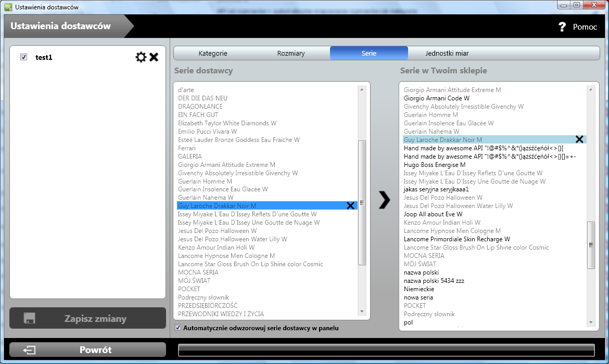Remove Guy Laroche Drakkar Noir M from supplier series

(x=350, y=206)
